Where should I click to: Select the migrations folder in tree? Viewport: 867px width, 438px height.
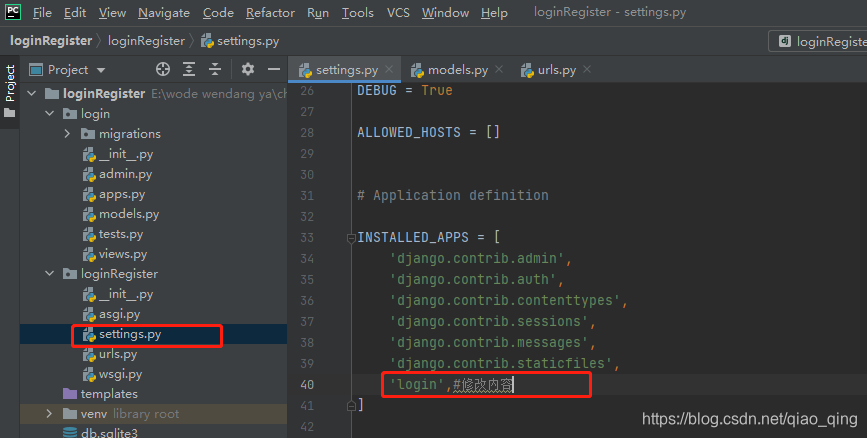point(129,134)
